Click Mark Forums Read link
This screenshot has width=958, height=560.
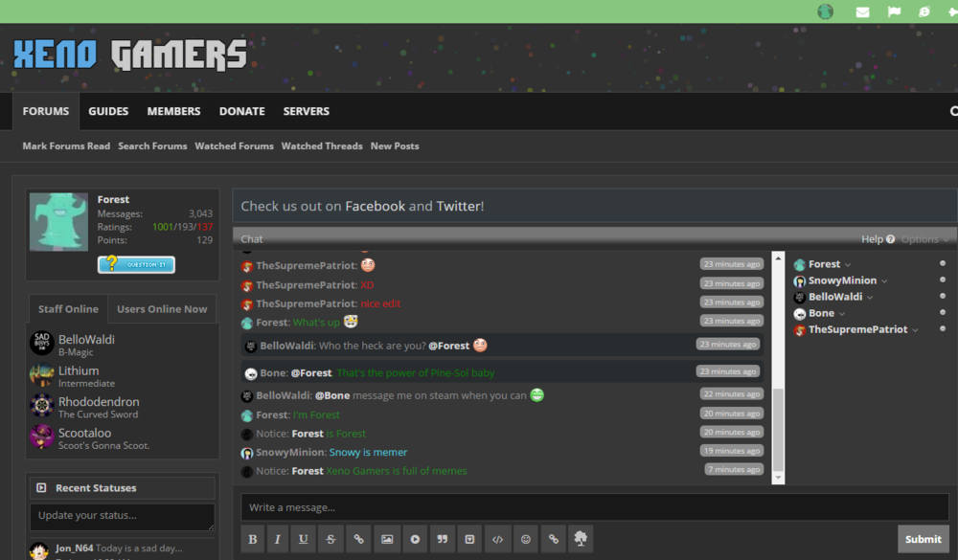coord(67,146)
